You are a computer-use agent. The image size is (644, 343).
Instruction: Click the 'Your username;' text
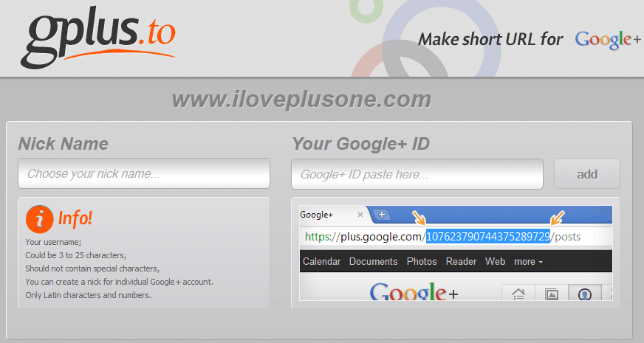coord(53,242)
